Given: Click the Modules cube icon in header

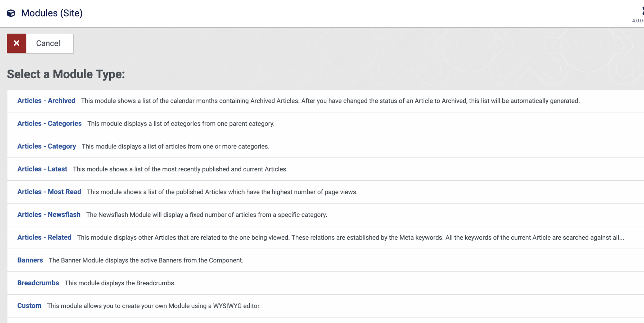Looking at the screenshot, I should point(11,13).
